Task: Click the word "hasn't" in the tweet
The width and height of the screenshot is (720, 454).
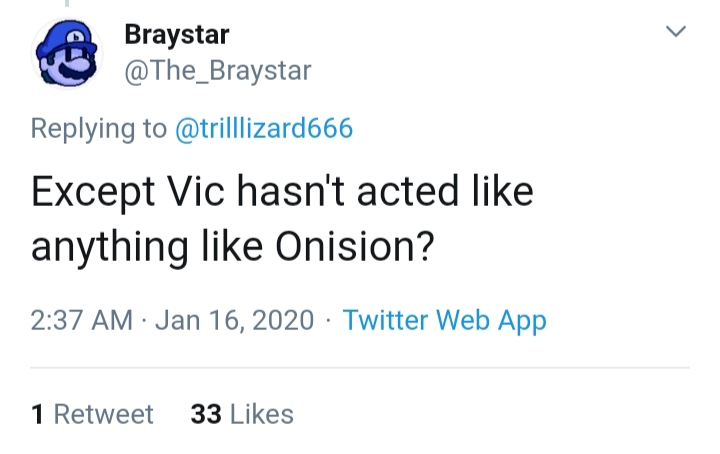Action: pyautogui.click(x=290, y=191)
